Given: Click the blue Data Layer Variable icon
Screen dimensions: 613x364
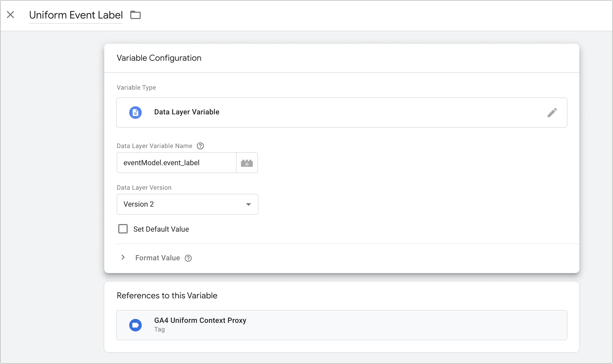Looking at the screenshot, I should [x=135, y=113].
